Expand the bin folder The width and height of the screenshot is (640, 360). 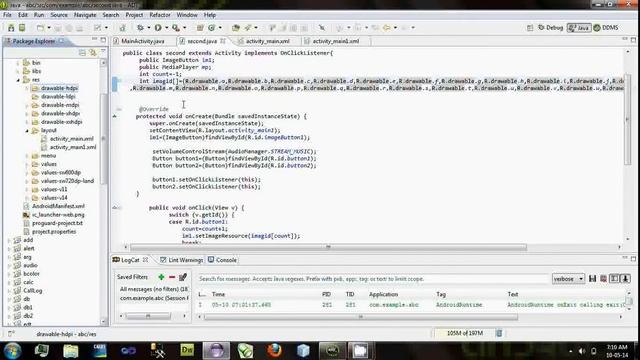[18, 63]
